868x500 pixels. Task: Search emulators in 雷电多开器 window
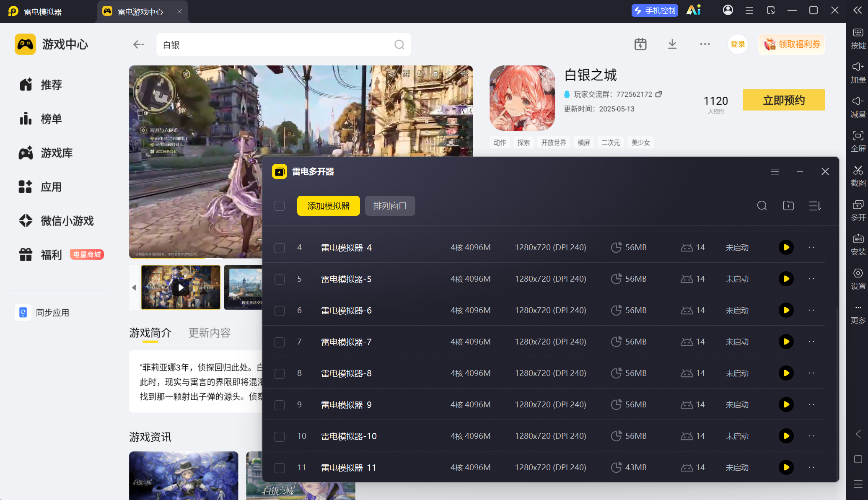click(762, 206)
